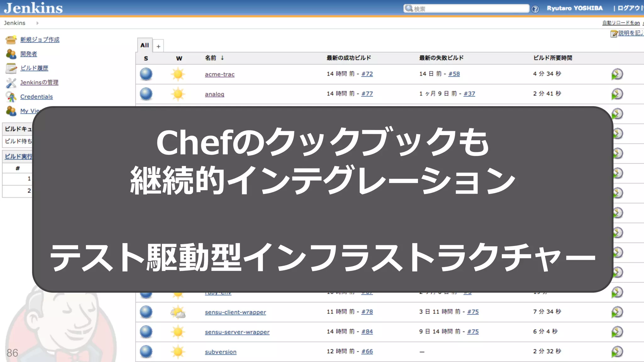
Task: Expand the Jenkins breadcrumb arrow
Action: 37,23
